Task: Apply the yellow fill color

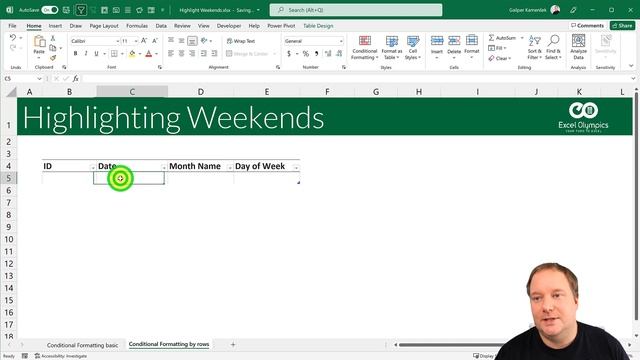Action: 132,53
